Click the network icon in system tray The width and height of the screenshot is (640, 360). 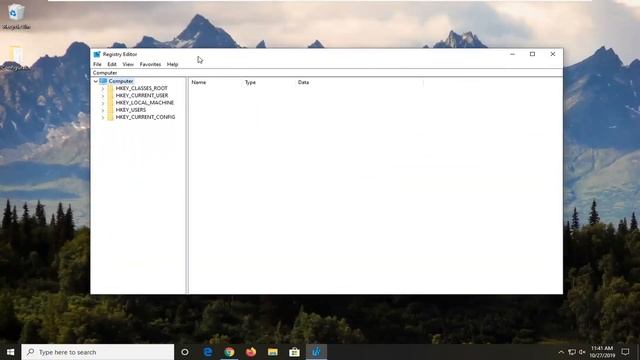572,352
